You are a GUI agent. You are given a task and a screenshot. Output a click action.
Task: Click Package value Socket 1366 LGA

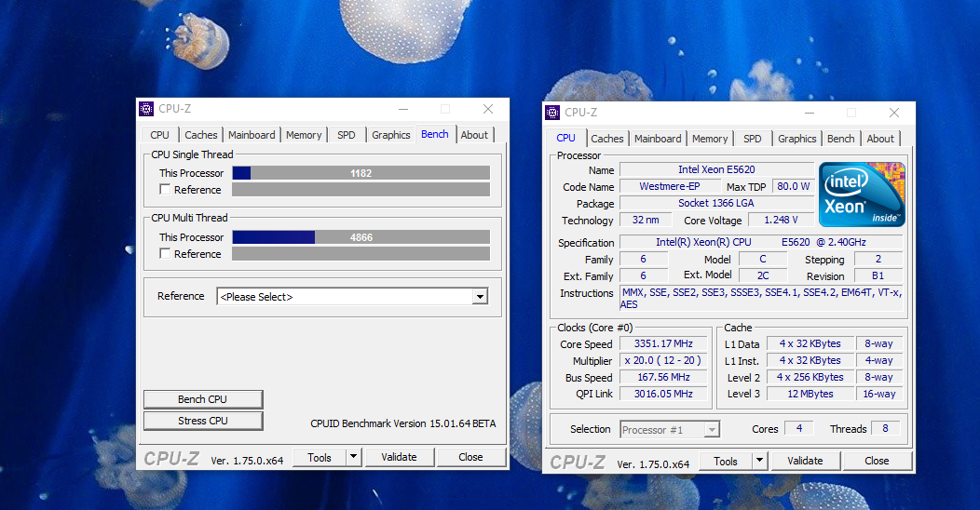[717, 203]
